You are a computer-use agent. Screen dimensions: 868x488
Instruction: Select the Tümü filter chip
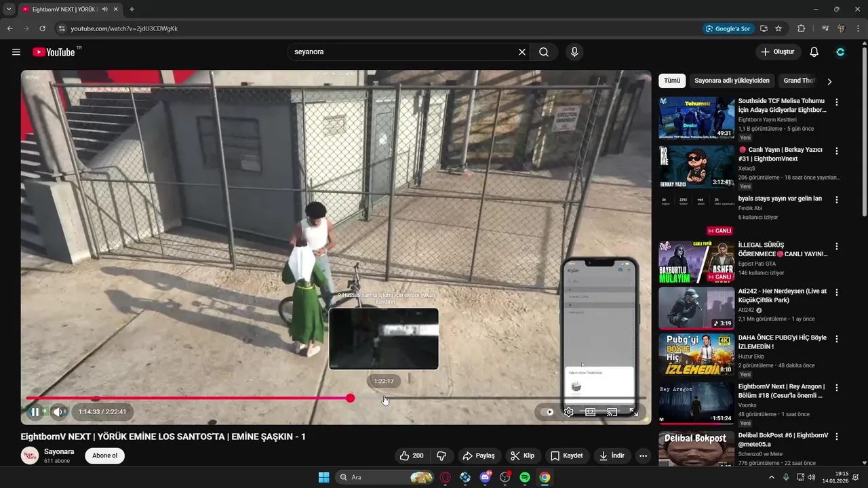point(672,81)
